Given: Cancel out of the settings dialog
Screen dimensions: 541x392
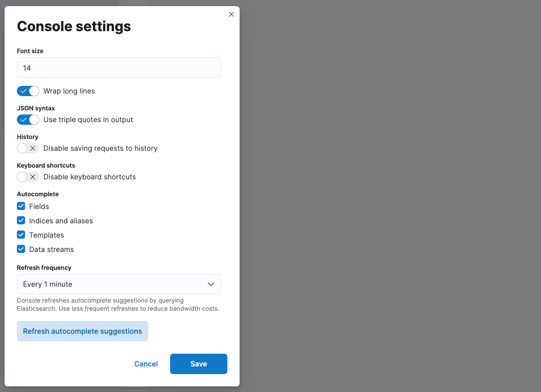Looking at the screenshot, I should [x=146, y=364].
